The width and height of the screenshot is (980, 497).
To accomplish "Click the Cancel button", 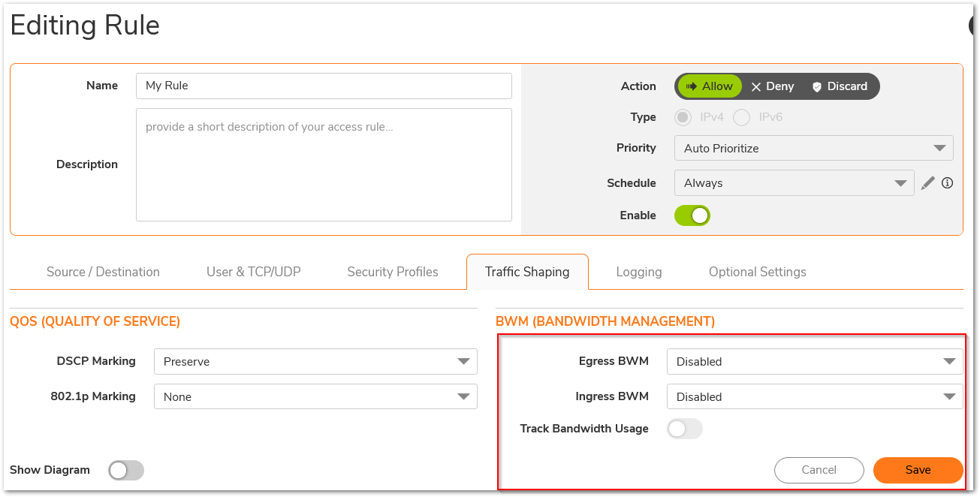I will (819, 470).
